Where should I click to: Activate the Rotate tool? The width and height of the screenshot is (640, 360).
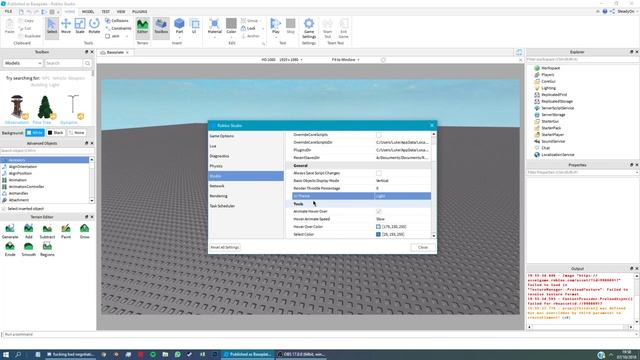tap(94, 27)
